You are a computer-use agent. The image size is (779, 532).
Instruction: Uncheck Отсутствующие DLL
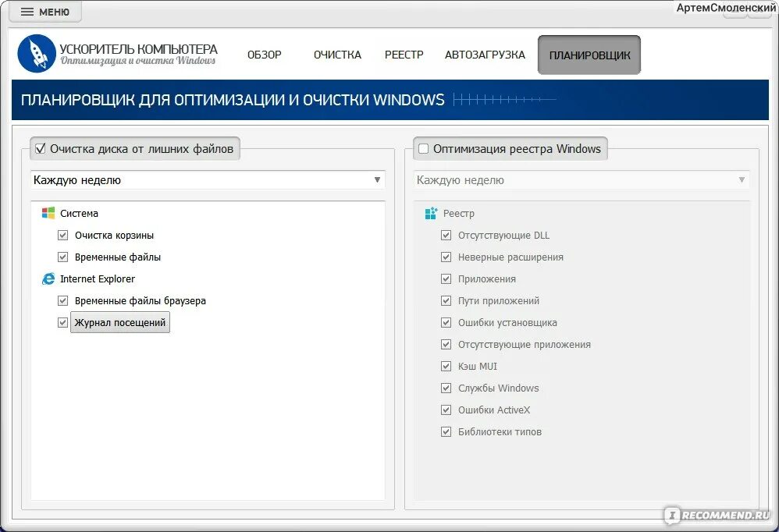pyautogui.click(x=446, y=236)
